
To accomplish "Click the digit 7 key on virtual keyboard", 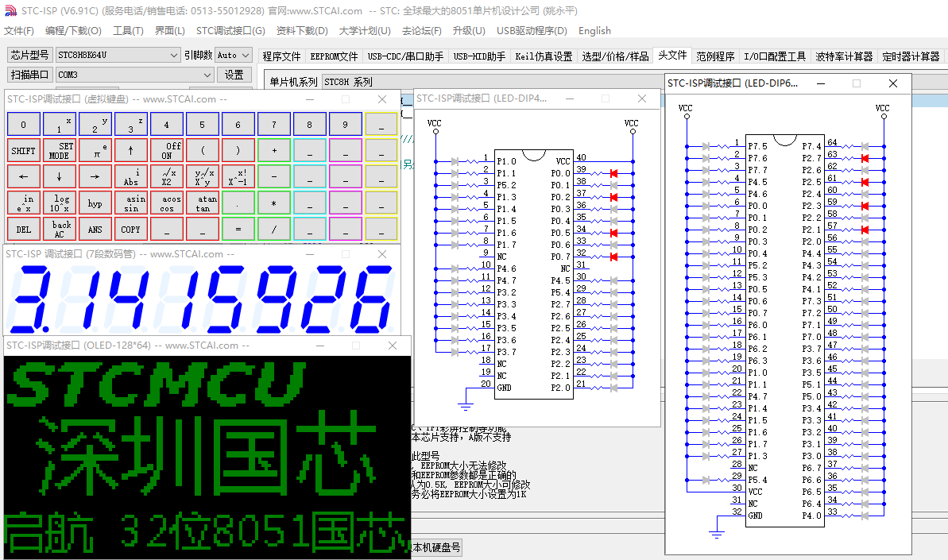I will 273,125.
